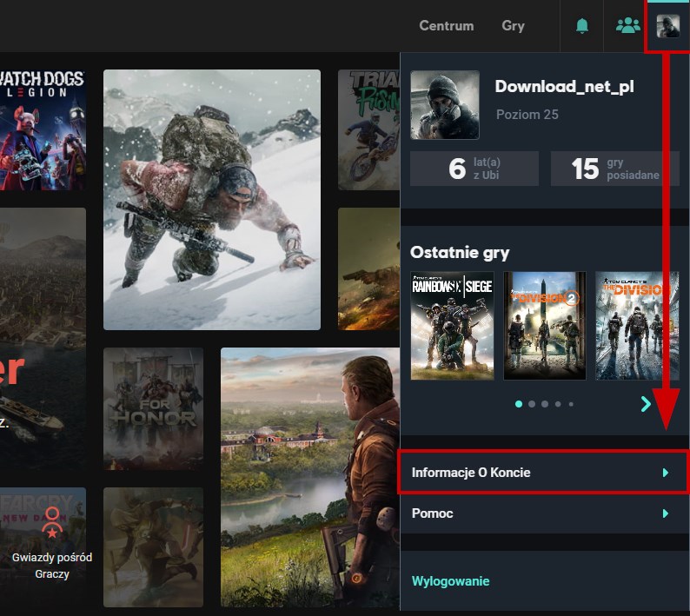Open the notifications bell icon

pos(581,26)
